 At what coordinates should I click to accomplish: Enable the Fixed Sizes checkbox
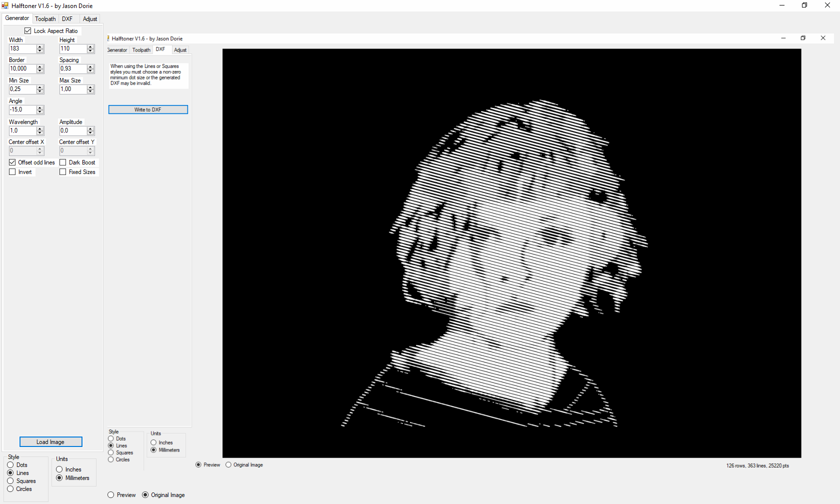(63, 172)
